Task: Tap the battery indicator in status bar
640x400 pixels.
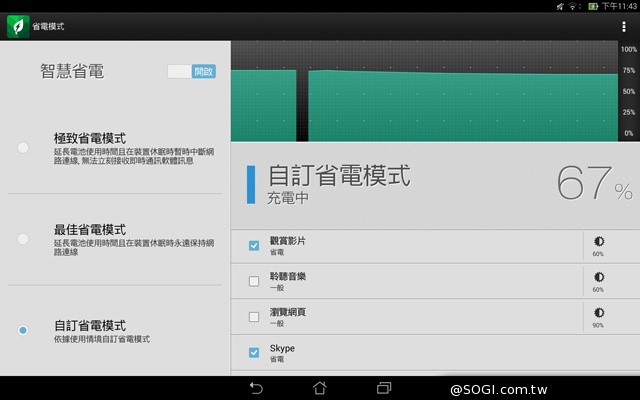Action: (593, 6)
